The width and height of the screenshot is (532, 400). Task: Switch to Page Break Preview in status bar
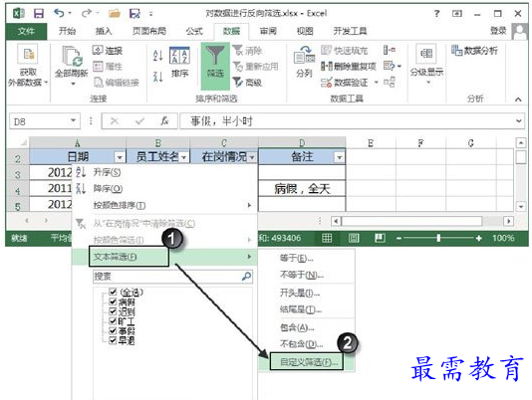[380, 238]
